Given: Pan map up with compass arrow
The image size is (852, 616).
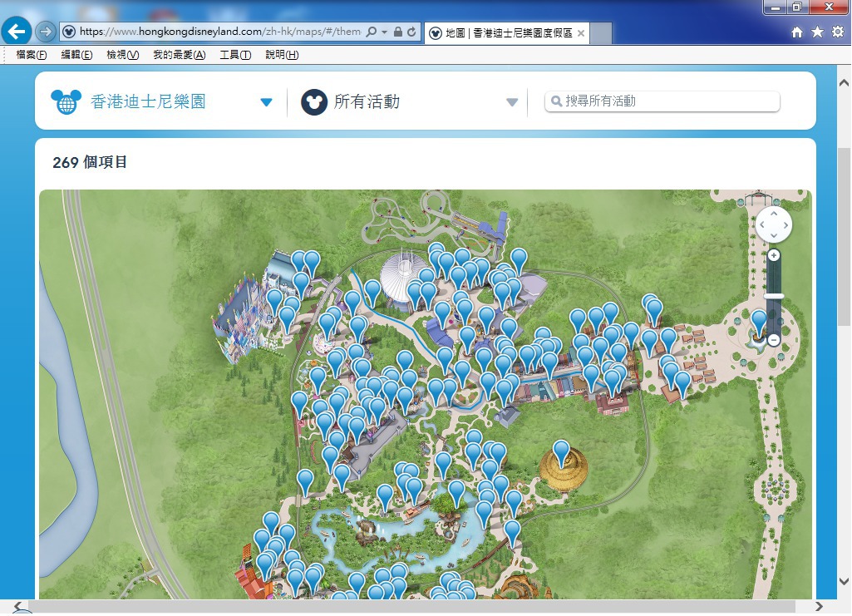Looking at the screenshot, I should pos(774,214).
